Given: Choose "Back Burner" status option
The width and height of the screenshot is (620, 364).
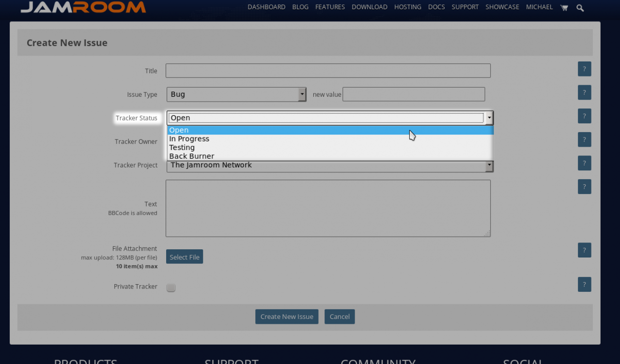Looking at the screenshot, I should tap(192, 156).
